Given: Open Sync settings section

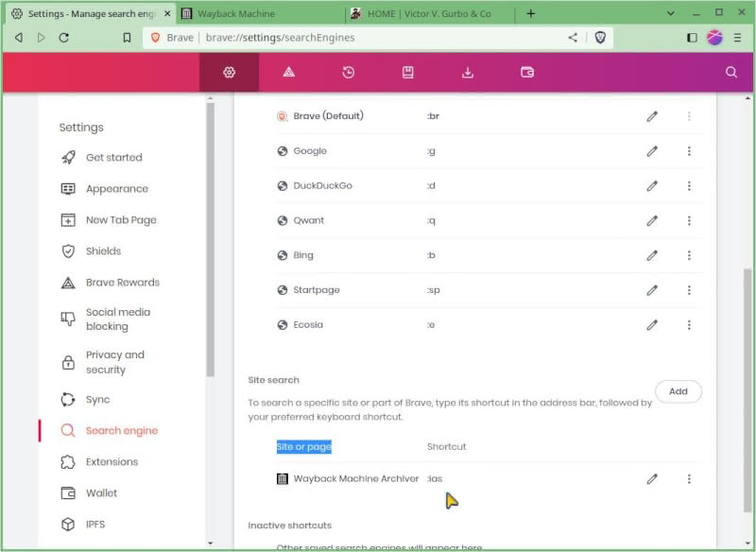Looking at the screenshot, I should pos(98,400).
